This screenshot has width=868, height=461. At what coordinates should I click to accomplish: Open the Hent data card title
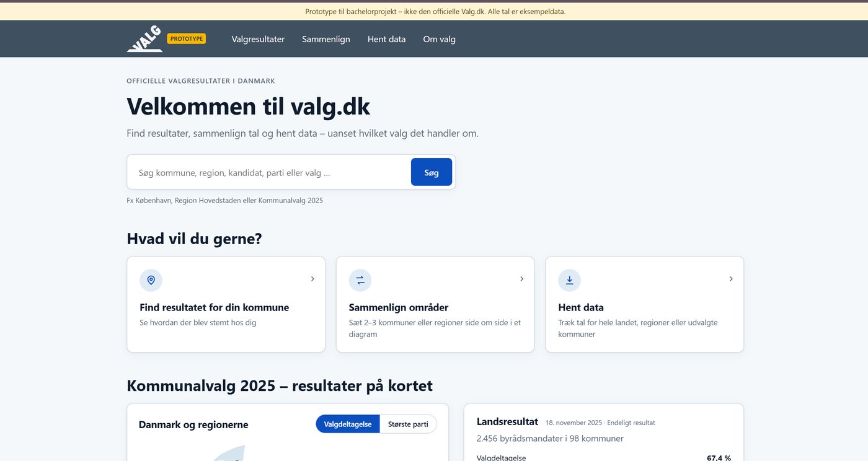pyautogui.click(x=581, y=307)
